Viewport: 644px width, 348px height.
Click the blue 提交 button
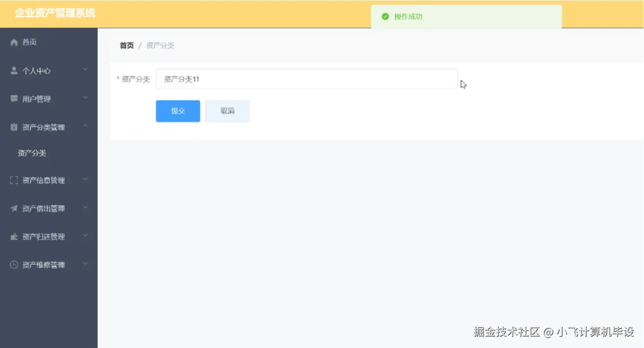(178, 111)
